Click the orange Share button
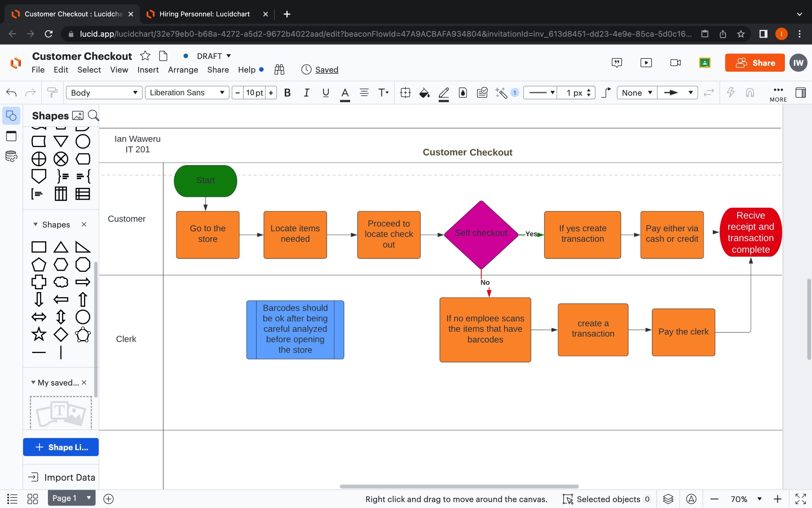Screen dimensions: 812x508 [x=755, y=63]
